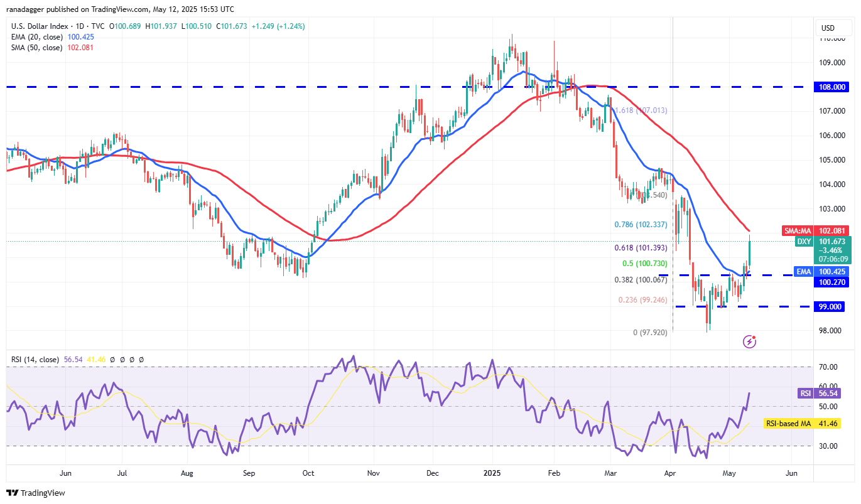Click the ranadagger publisher link at top

click(x=26, y=9)
